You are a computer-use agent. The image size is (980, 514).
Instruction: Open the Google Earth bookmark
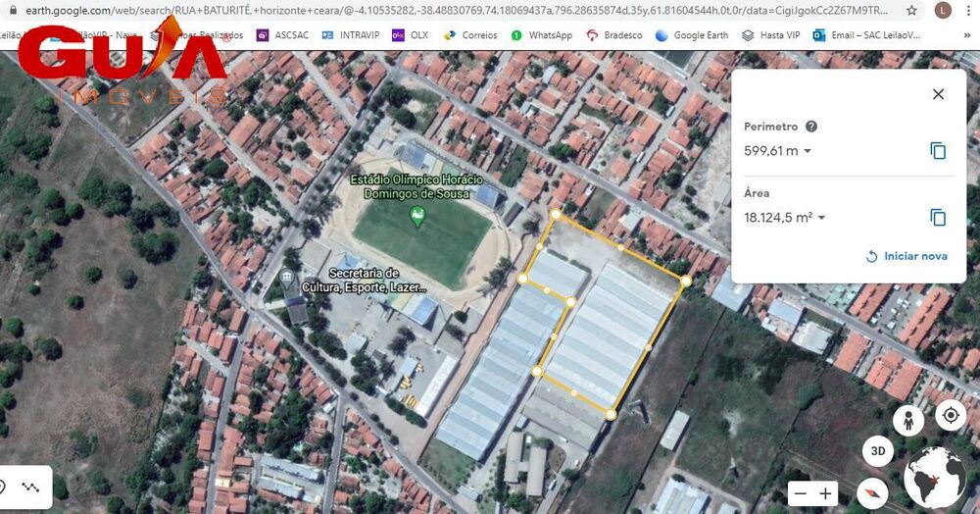click(692, 35)
